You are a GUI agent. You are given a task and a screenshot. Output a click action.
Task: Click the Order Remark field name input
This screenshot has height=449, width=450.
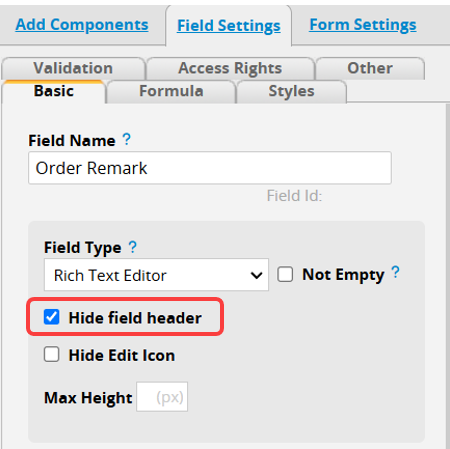pos(210,168)
